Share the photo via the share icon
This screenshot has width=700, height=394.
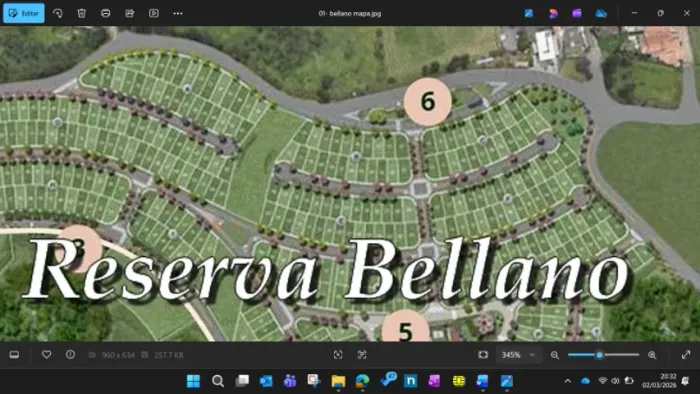pyautogui.click(x=130, y=13)
